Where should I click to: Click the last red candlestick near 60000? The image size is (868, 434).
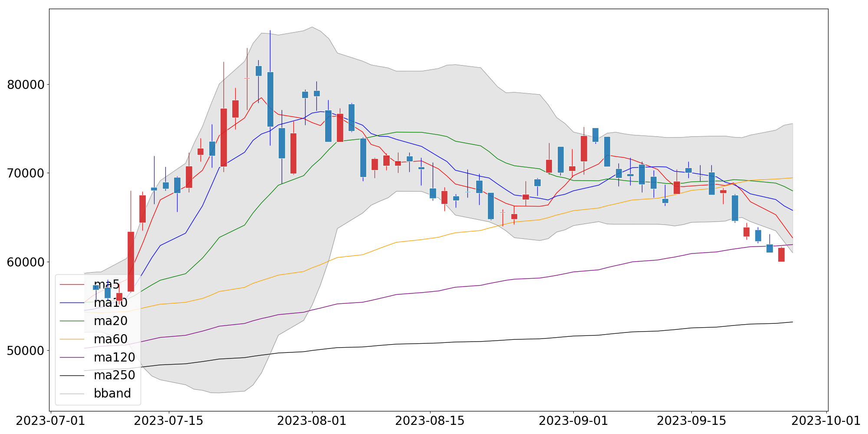point(781,255)
